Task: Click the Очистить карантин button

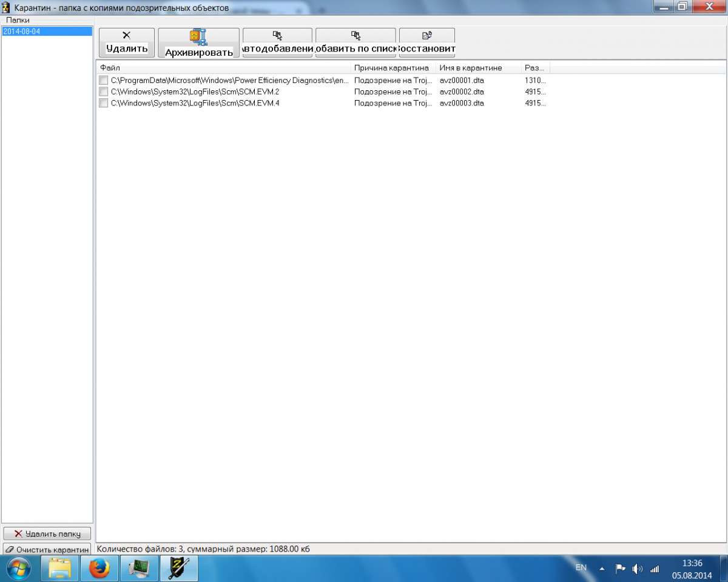Action: (47, 549)
